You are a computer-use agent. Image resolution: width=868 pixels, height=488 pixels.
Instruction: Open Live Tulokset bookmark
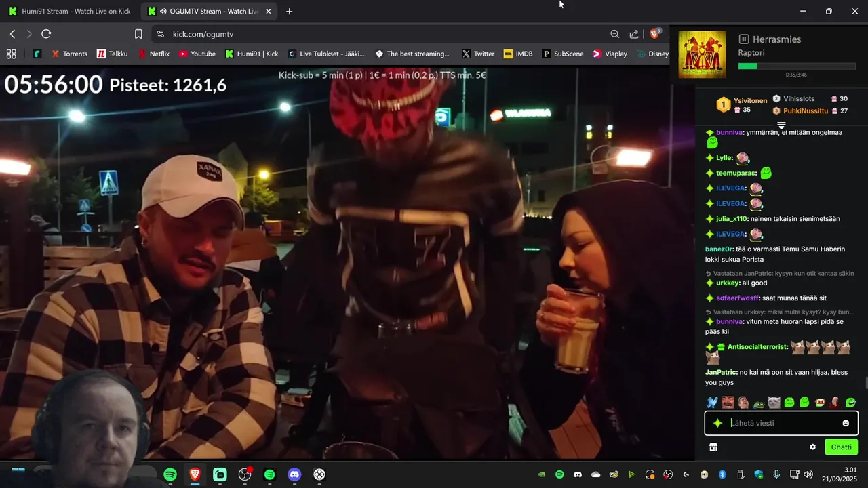[326, 54]
